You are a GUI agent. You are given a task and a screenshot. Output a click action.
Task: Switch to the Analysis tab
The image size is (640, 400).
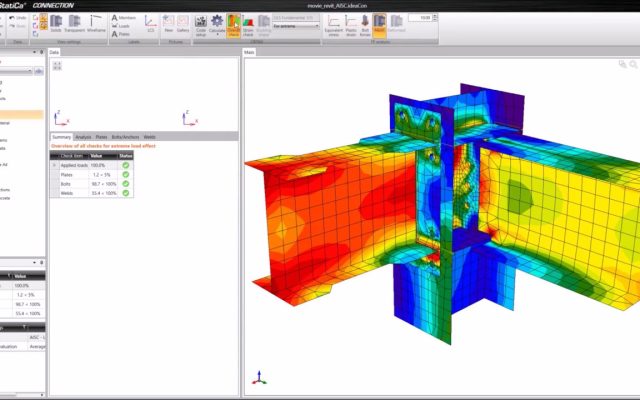[x=83, y=136]
